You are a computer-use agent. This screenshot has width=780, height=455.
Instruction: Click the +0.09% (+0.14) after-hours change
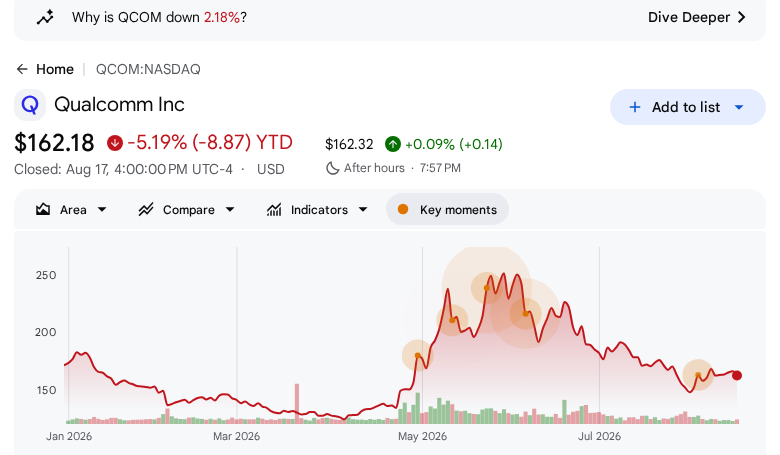pyautogui.click(x=454, y=144)
